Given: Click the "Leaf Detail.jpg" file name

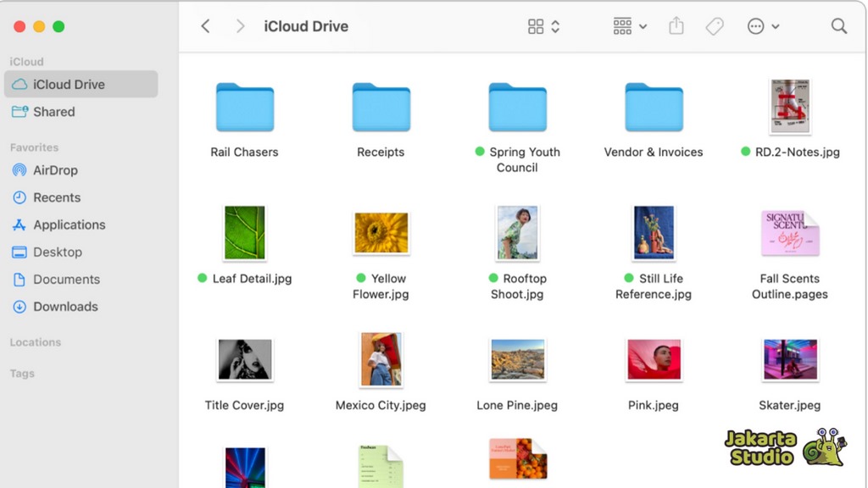Looking at the screenshot, I should coord(252,278).
